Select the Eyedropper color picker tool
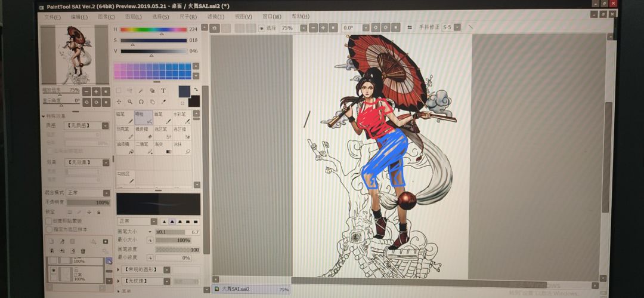The image size is (644, 298). click(x=163, y=102)
